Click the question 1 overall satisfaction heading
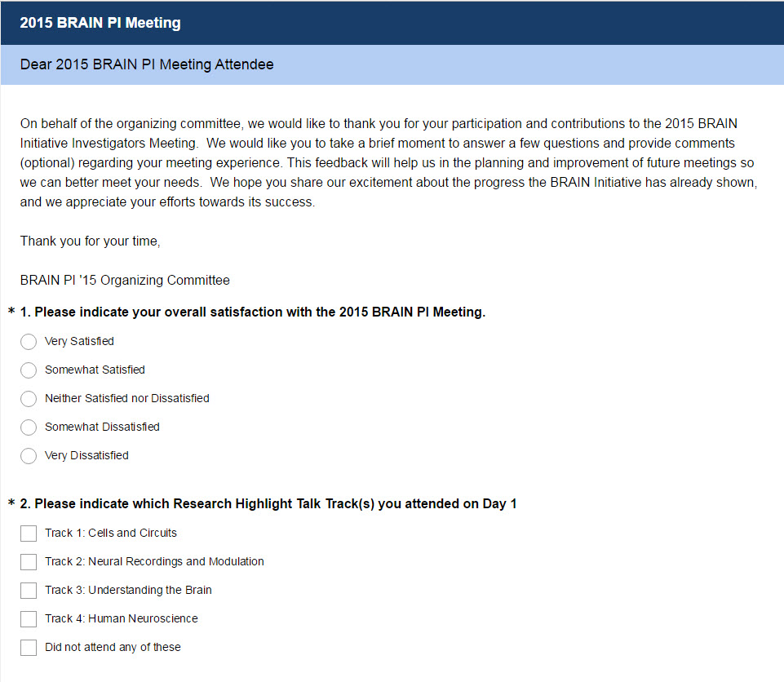The height and width of the screenshot is (682, 784). [x=259, y=312]
